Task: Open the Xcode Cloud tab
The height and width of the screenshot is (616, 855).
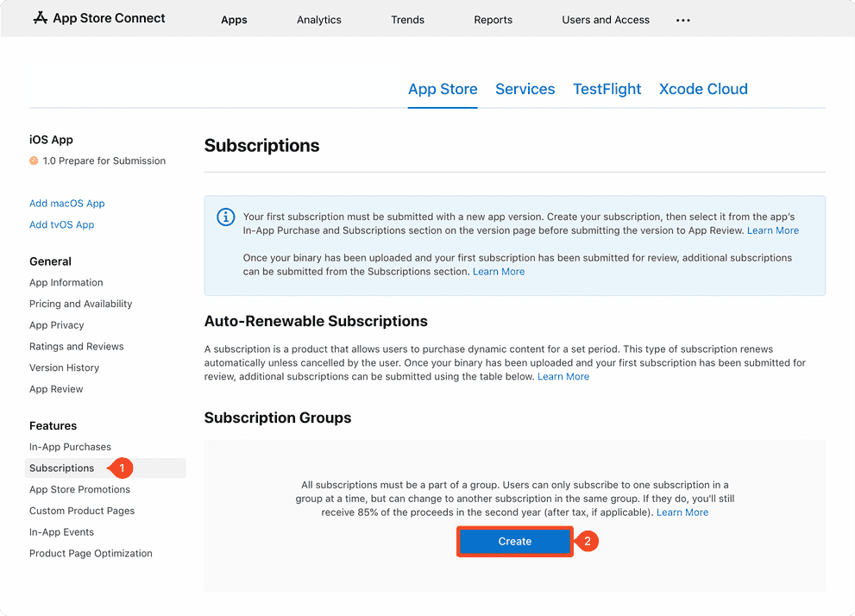Action: [x=703, y=89]
